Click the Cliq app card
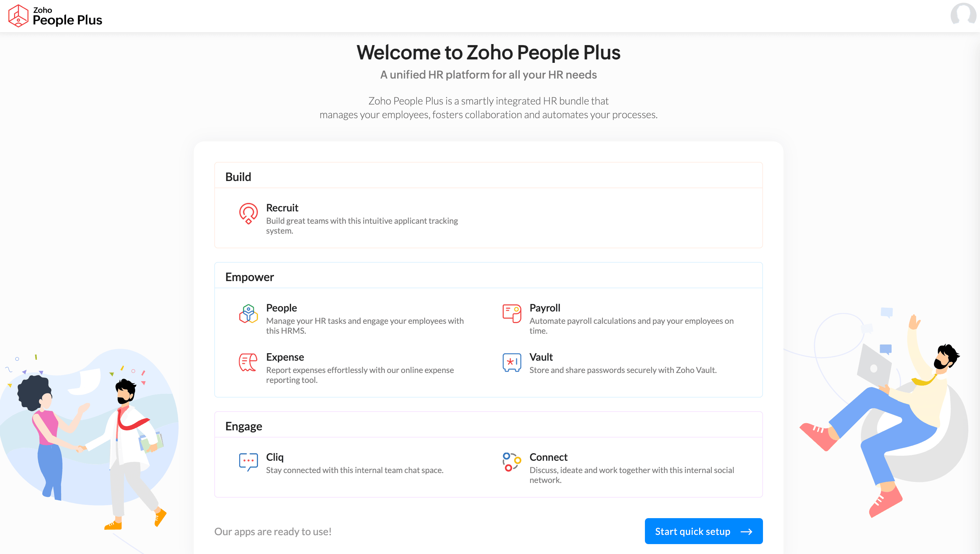 (x=354, y=463)
